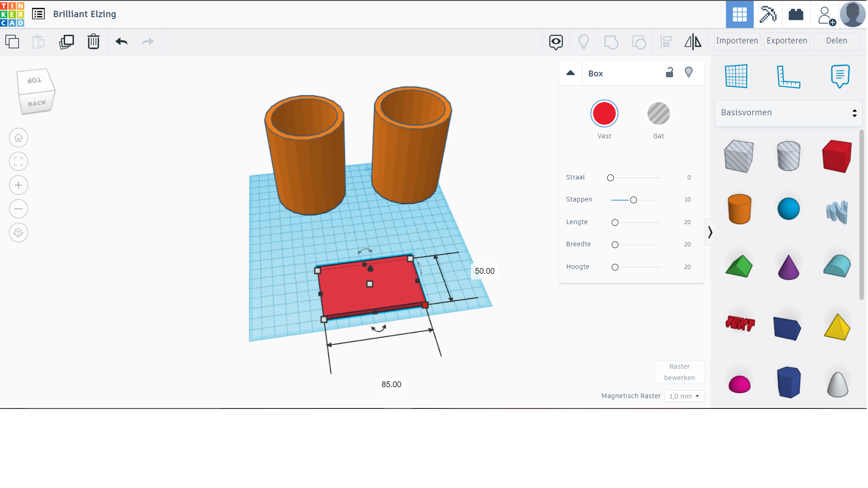This screenshot has height=488, width=868.
Task: Click the duplicate and repeat icon
Action: click(66, 42)
